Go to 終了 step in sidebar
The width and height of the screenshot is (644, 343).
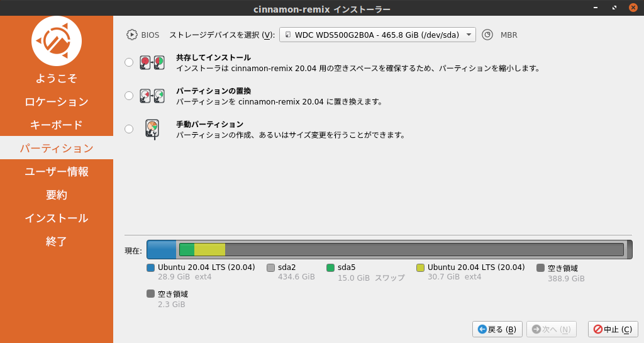click(56, 241)
